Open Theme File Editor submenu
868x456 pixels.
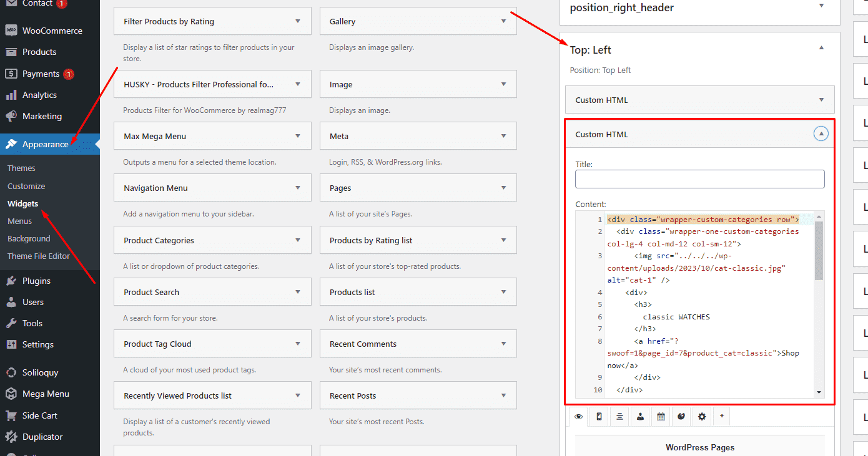point(39,256)
